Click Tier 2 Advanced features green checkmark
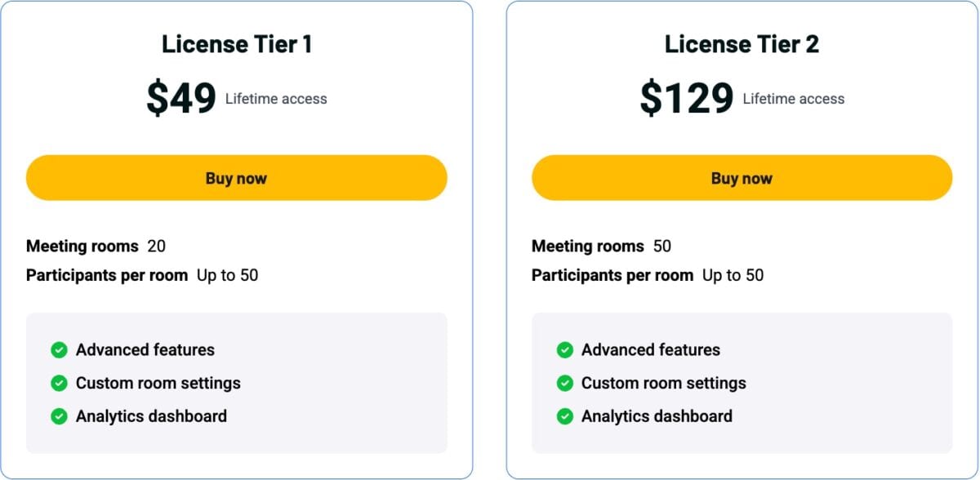This screenshot has width=980, height=480. click(564, 350)
